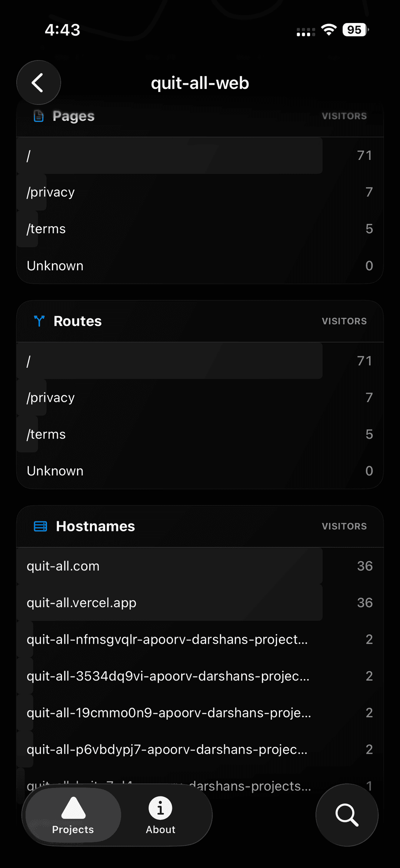This screenshot has width=400, height=868.
Task: Tap the About info circle icon
Action: 160,808
